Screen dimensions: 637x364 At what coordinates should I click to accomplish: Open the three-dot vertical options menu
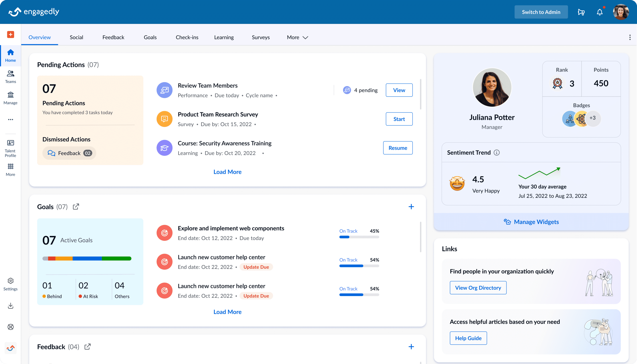tap(630, 37)
